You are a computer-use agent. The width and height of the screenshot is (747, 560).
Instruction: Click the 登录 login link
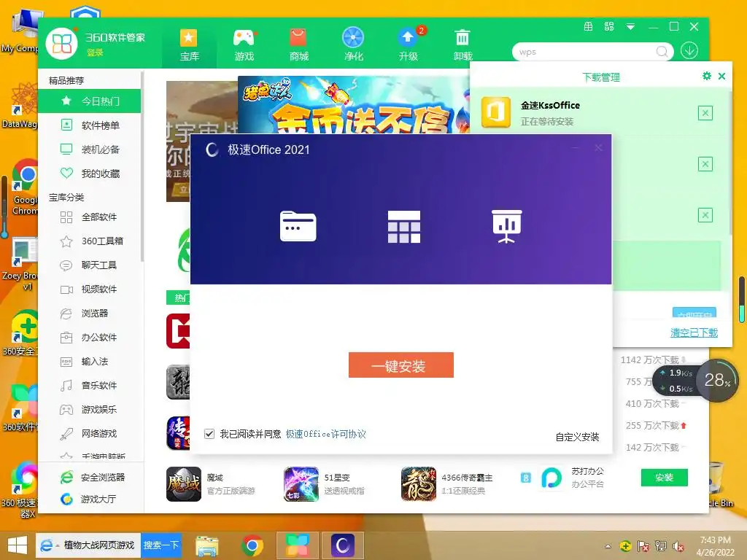pyautogui.click(x=95, y=52)
